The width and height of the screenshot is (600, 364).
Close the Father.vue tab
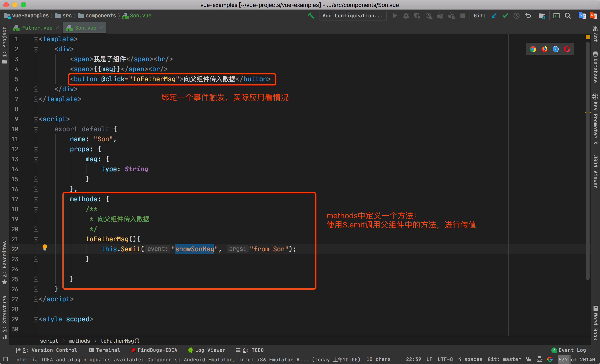click(57, 28)
